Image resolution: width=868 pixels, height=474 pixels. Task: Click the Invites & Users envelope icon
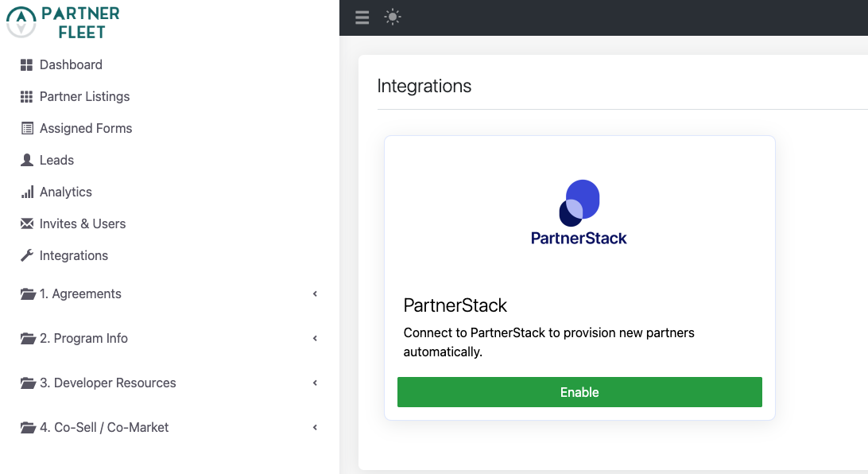click(x=26, y=223)
